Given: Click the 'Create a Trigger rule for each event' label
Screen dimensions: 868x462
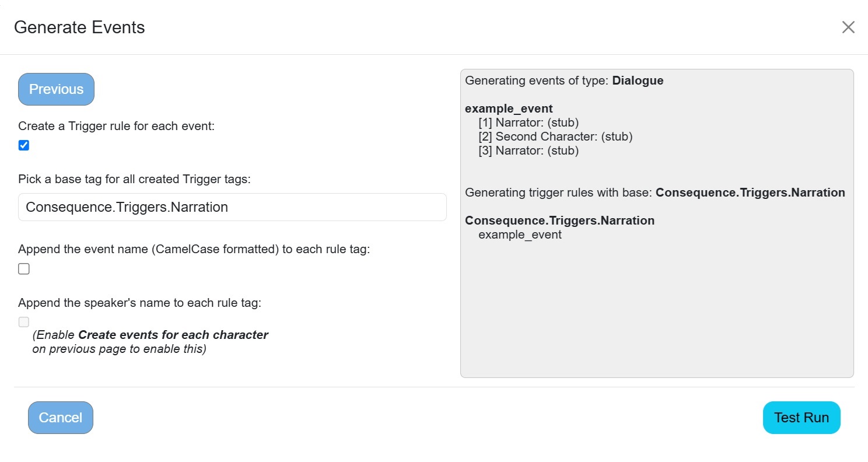Looking at the screenshot, I should (117, 126).
